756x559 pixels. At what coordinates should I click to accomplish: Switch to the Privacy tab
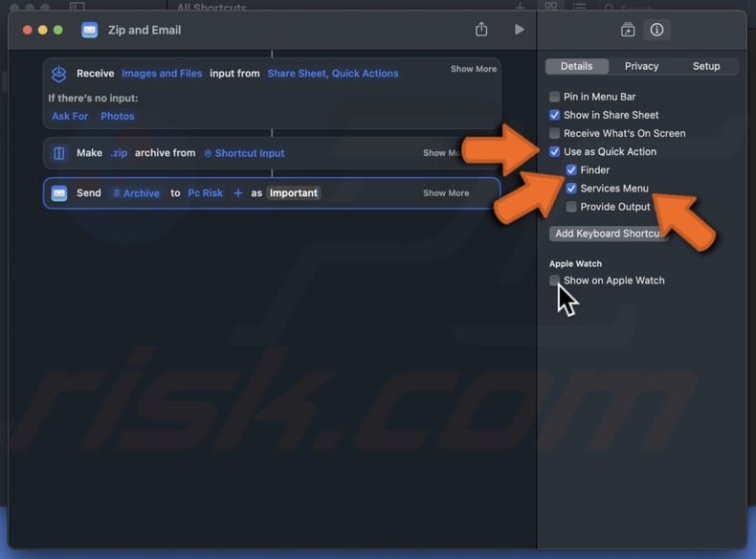(641, 66)
